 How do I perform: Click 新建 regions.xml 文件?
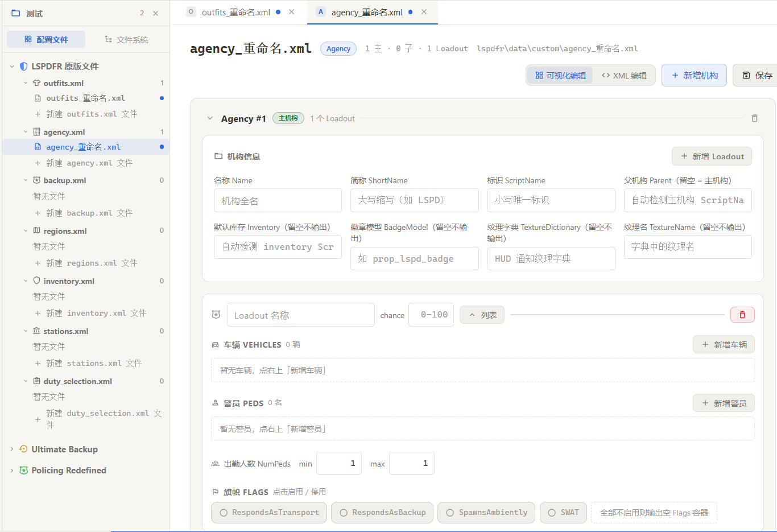pyautogui.click(x=86, y=263)
